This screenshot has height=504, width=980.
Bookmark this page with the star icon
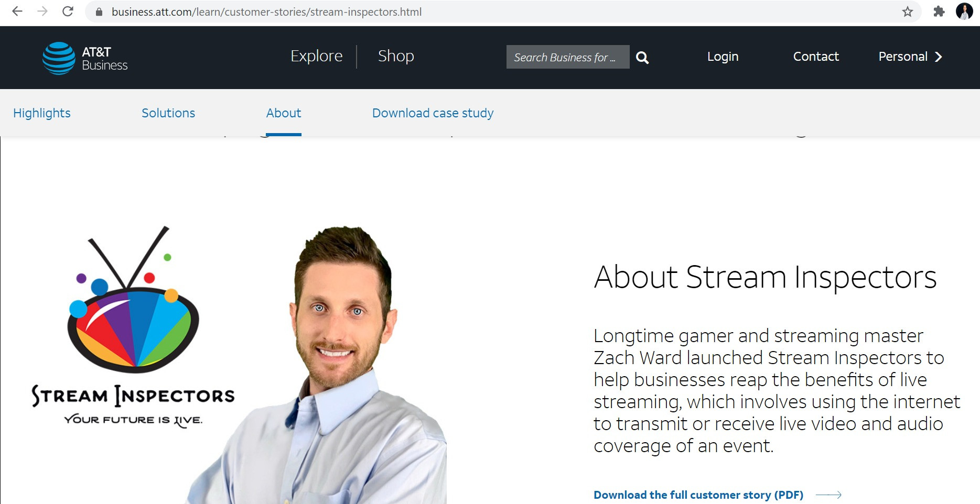(x=908, y=12)
